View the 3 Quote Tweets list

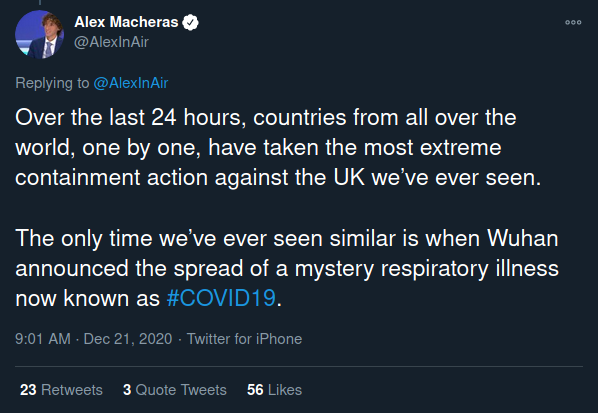pyautogui.click(x=175, y=390)
